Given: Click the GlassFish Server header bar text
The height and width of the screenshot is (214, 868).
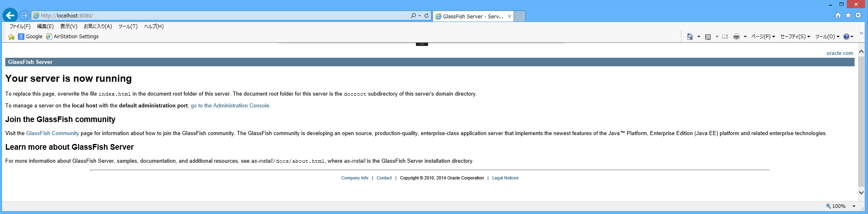Looking at the screenshot, I should (30, 62).
